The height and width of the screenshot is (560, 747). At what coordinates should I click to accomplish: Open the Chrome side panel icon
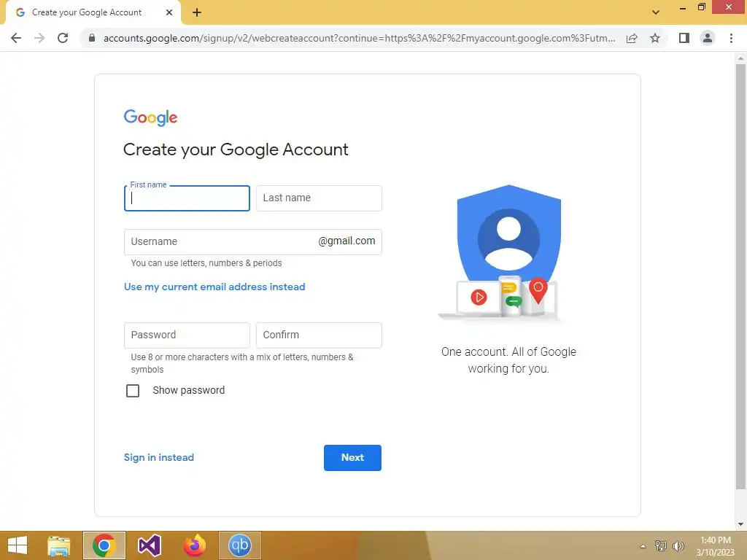tap(684, 38)
